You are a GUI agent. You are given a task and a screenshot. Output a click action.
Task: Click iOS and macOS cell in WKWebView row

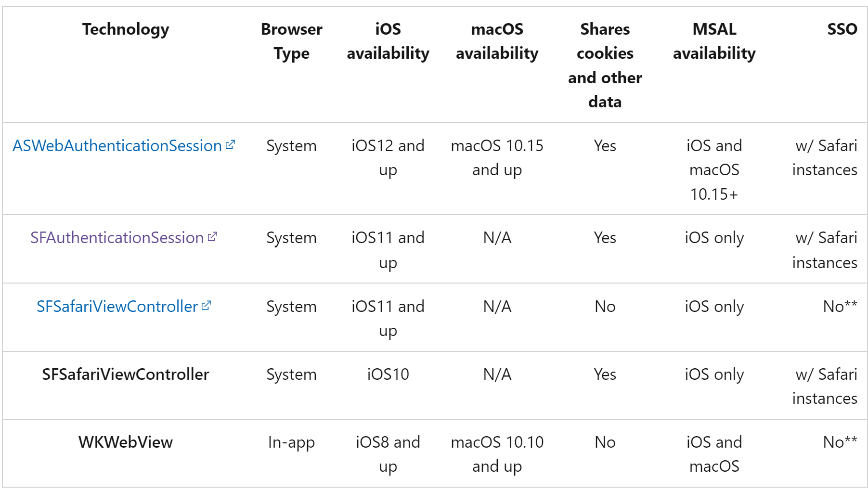[714, 454]
